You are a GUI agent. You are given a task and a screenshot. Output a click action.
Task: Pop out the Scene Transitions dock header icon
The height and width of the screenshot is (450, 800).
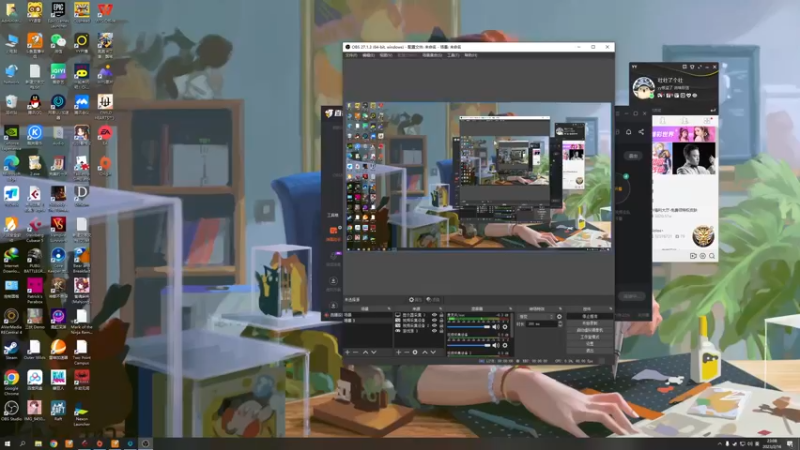point(560,309)
